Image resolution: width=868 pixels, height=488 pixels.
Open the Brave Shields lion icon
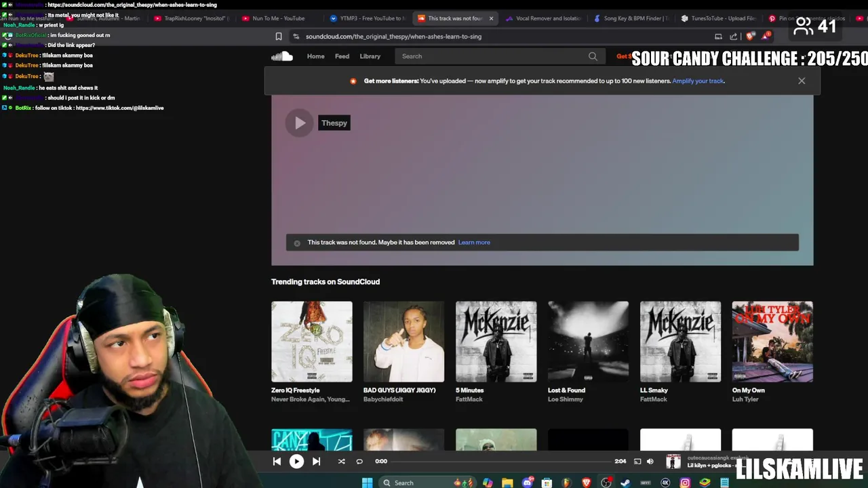(x=750, y=36)
